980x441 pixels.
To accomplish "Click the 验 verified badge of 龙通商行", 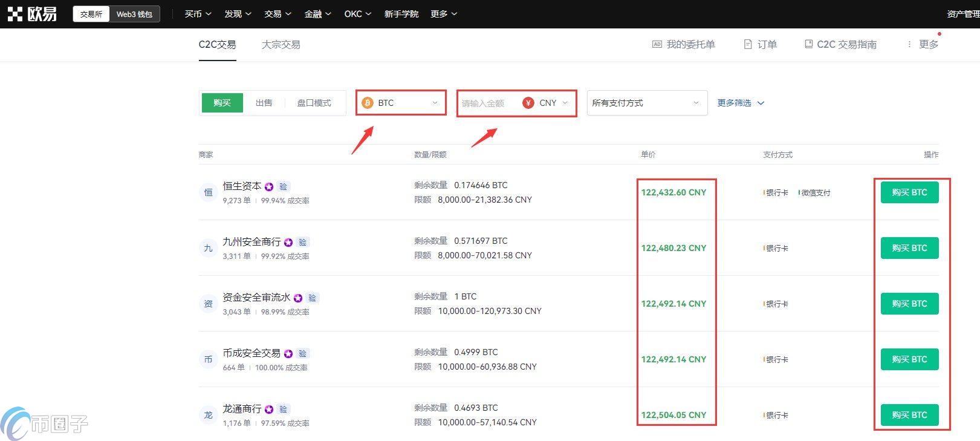I will coord(283,410).
